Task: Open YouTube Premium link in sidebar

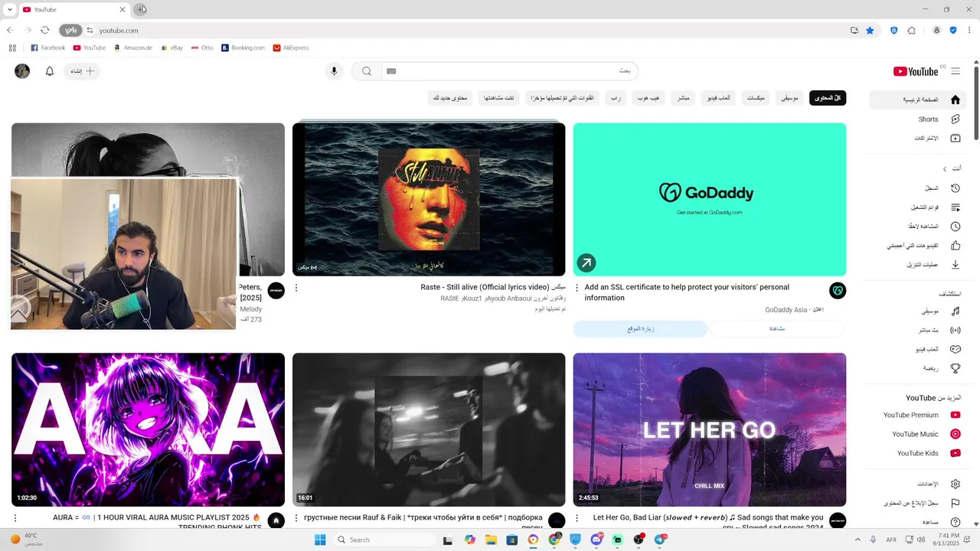Action: (x=917, y=415)
